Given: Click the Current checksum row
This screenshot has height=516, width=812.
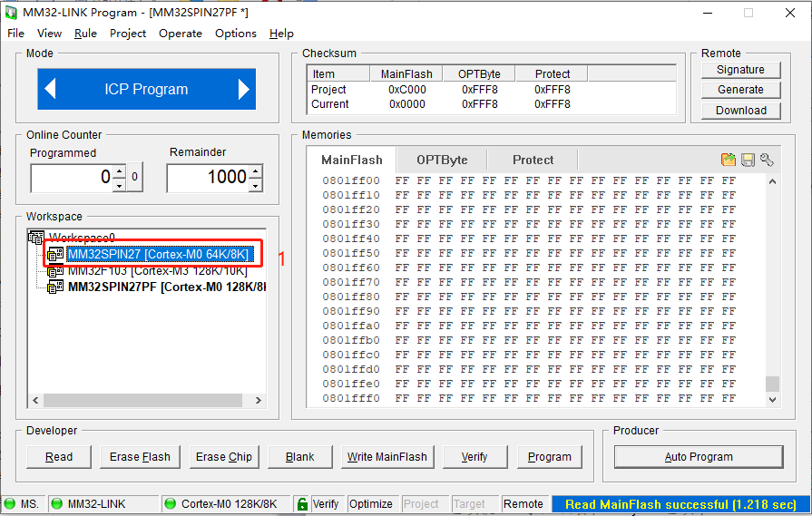Looking at the screenshot, I should (x=492, y=104).
